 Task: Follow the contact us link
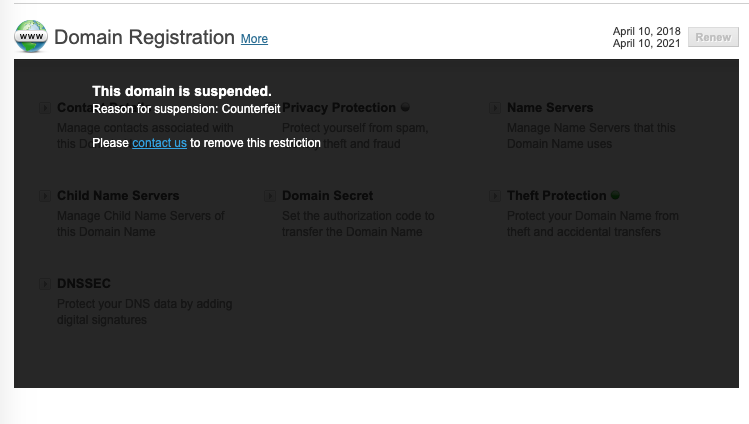159,143
